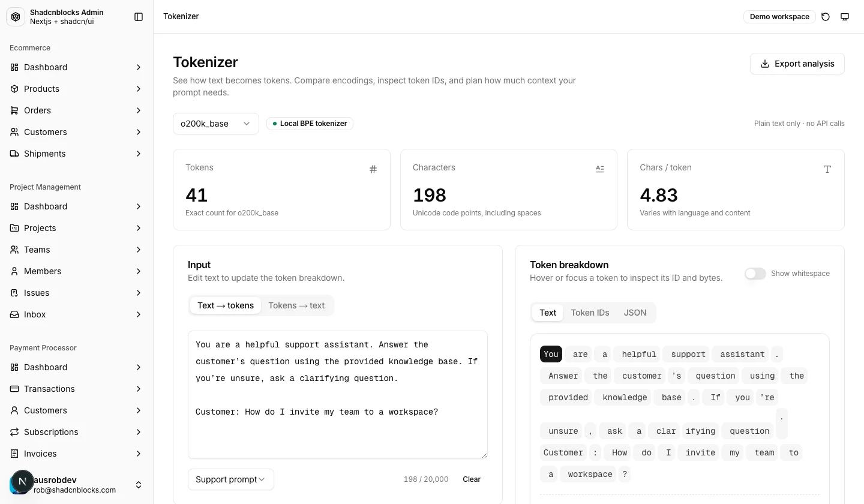Click the Projects folder icon in sidebar
This screenshot has width=864, height=504.
click(14, 228)
